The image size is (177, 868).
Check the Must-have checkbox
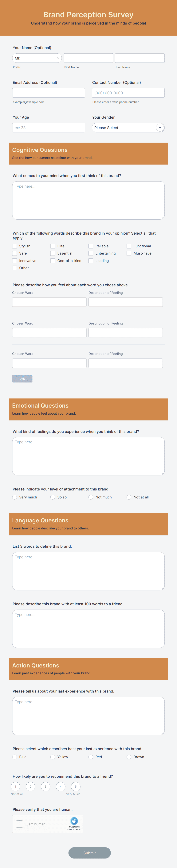click(129, 253)
